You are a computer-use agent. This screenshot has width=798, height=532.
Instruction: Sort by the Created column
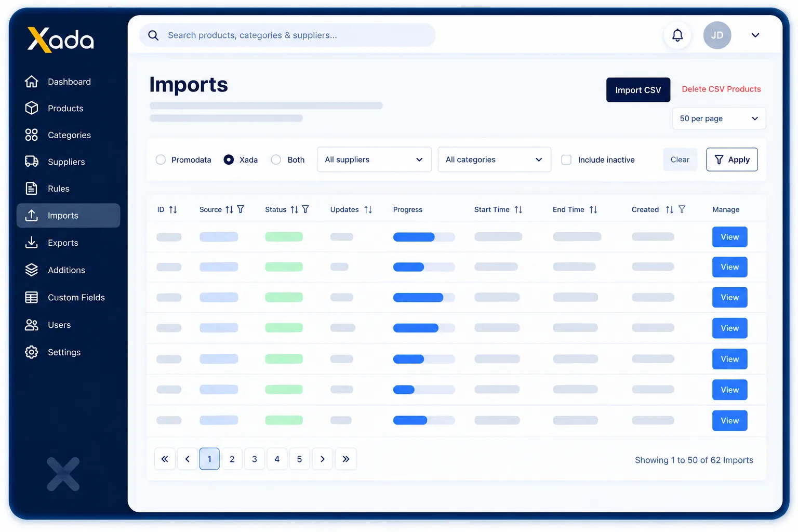[670, 209]
